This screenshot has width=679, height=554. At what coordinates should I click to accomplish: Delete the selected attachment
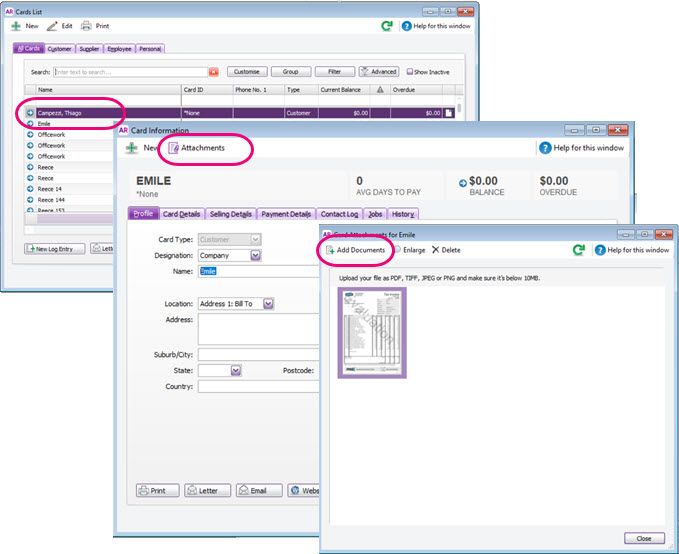[446, 249]
